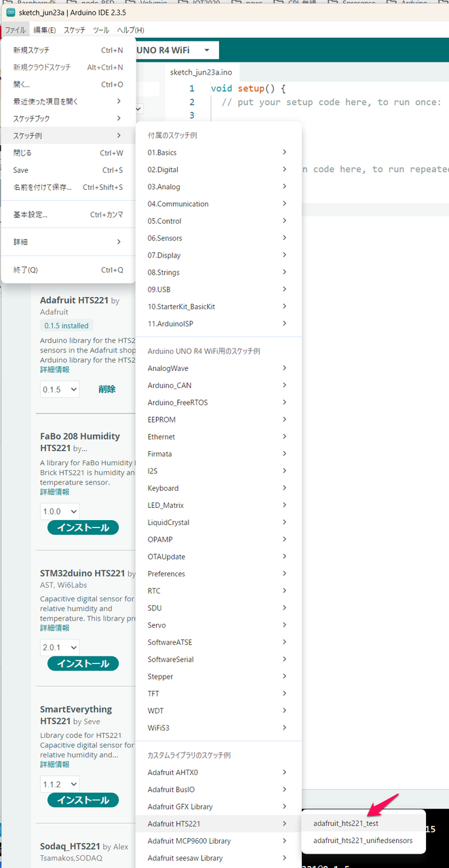The height and width of the screenshot is (868, 449).
Task: Open the 編集(E) menu
Action: (x=45, y=31)
